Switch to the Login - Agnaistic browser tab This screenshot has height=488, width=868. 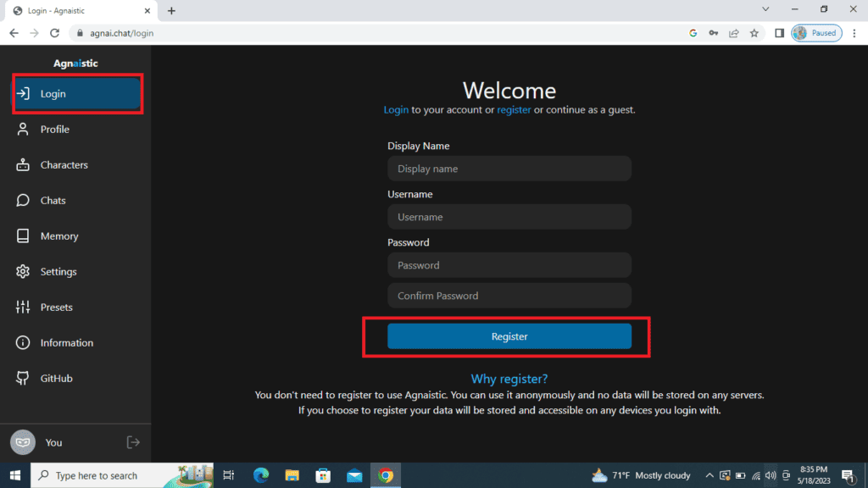tap(68, 11)
